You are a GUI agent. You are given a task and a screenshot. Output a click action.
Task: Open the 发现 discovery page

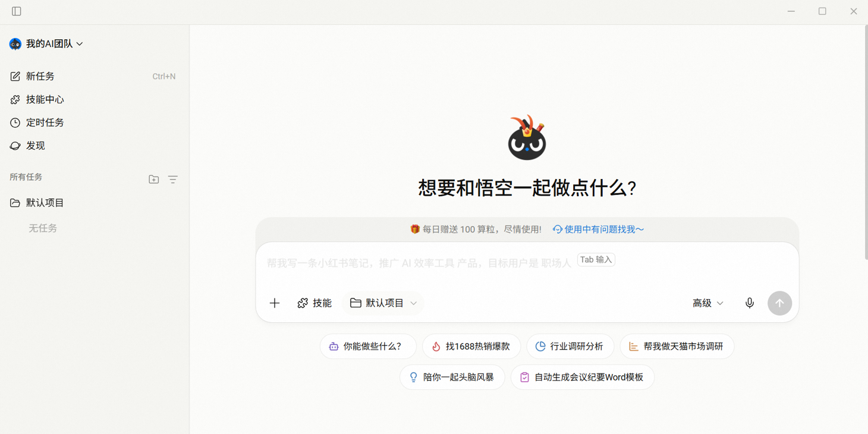pyautogui.click(x=36, y=146)
